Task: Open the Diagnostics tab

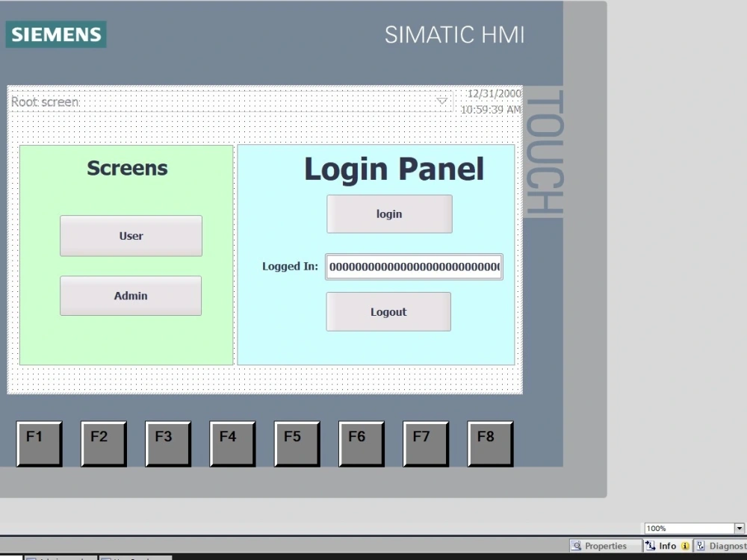Action: (x=722, y=546)
